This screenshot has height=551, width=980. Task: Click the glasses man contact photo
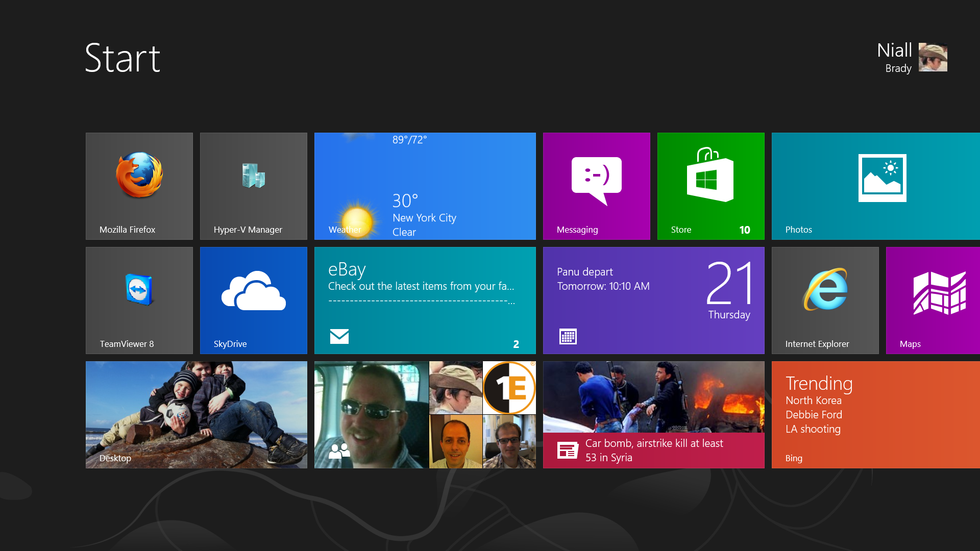click(509, 442)
